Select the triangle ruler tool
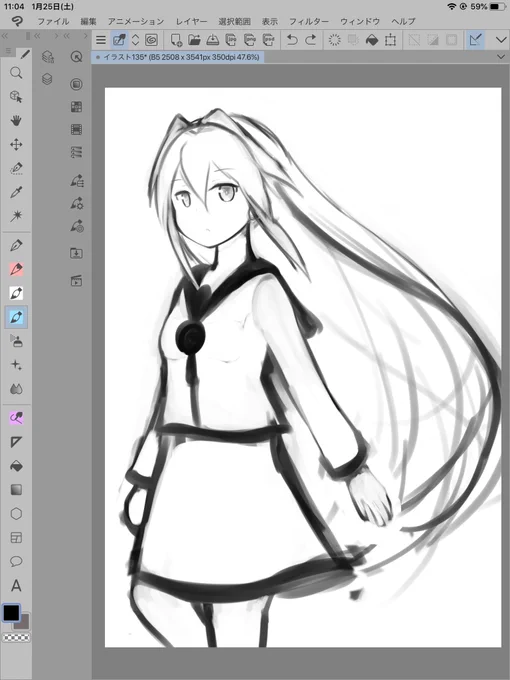Screen dimensions: 510x680 coord(16,442)
